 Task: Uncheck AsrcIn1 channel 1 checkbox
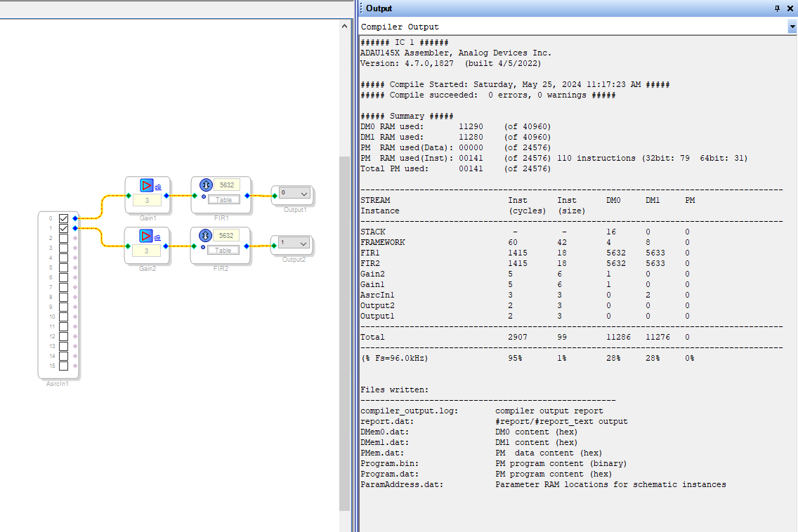(x=64, y=228)
